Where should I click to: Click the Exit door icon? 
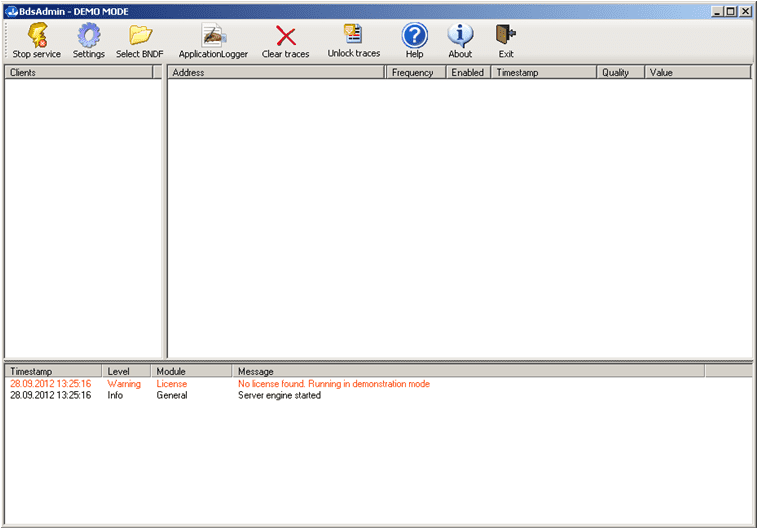tap(506, 37)
